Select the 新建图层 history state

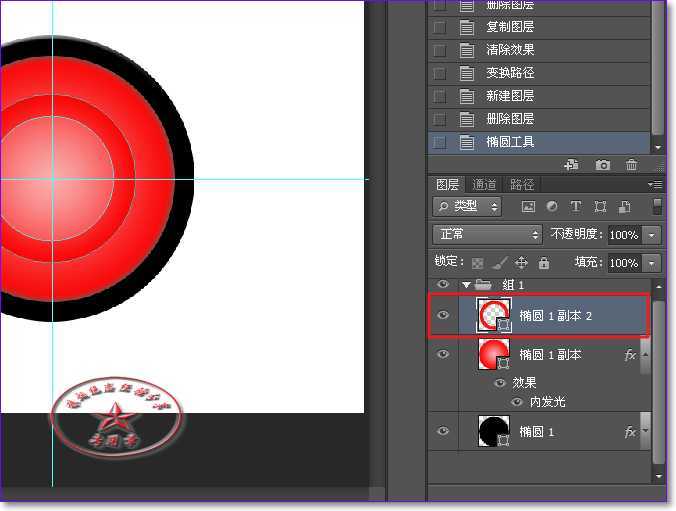click(510, 96)
